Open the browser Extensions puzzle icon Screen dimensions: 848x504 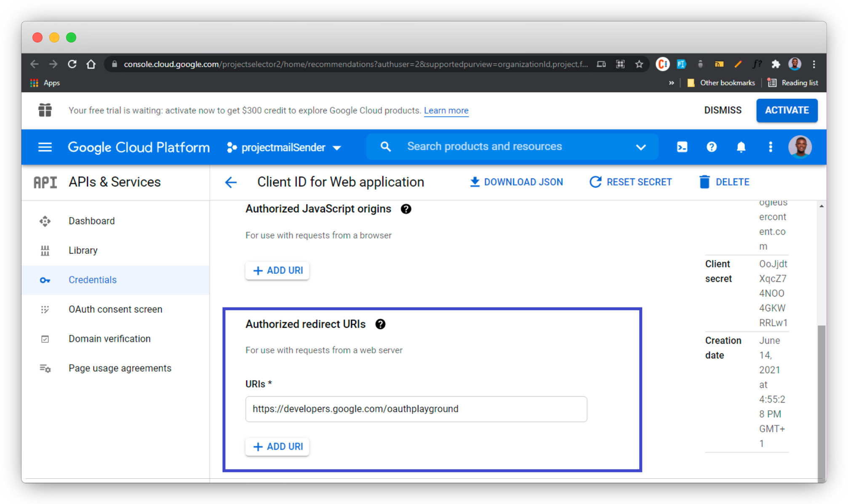point(776,64)
